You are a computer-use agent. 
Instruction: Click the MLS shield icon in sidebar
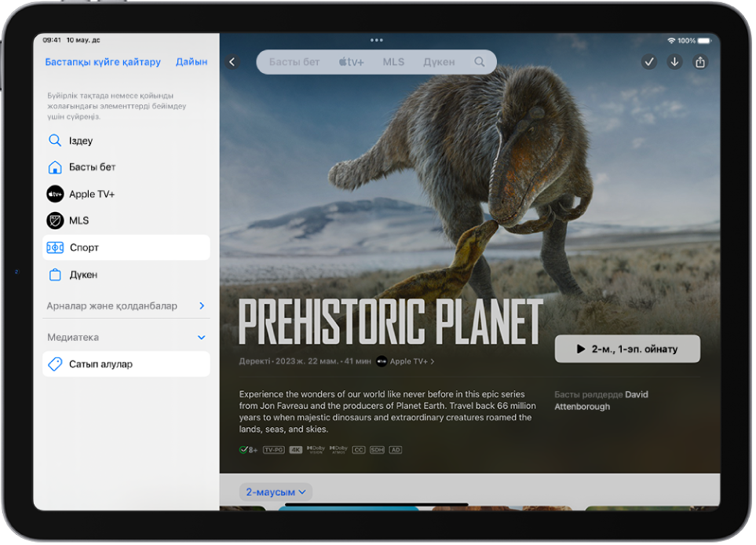point(55,221)
